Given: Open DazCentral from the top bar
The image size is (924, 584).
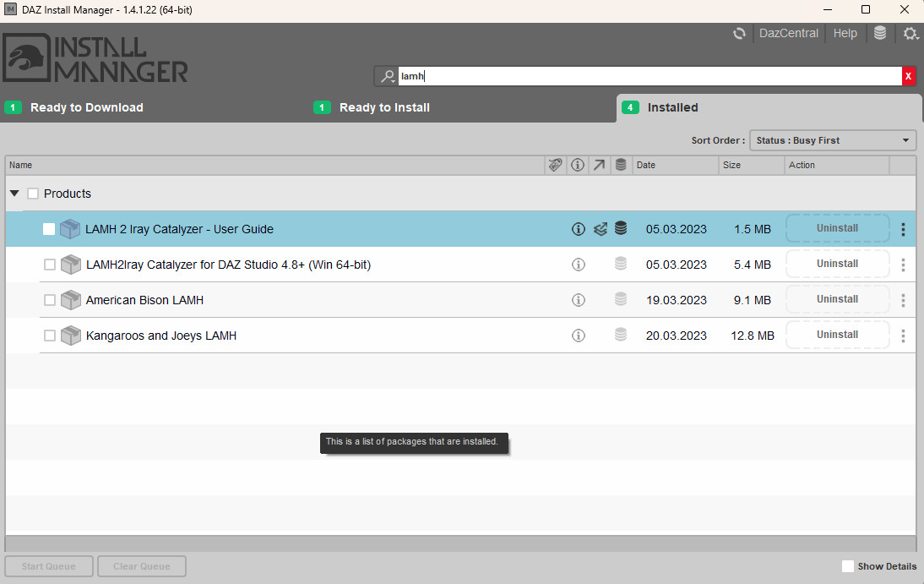Looking at the screenshot, I should click(789, 34).
